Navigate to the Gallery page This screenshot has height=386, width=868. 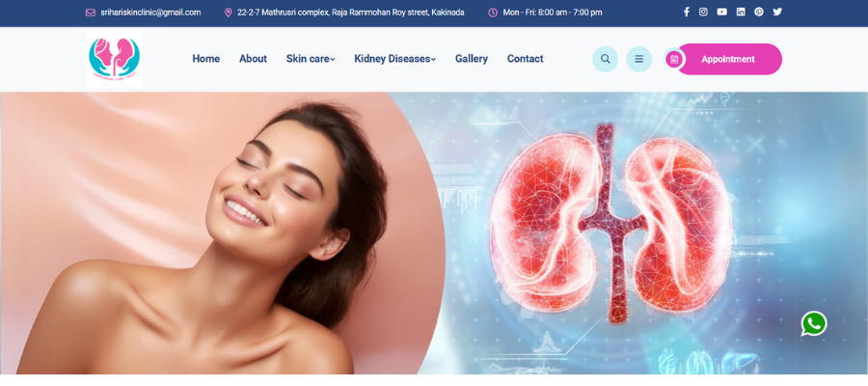(471, 59)
